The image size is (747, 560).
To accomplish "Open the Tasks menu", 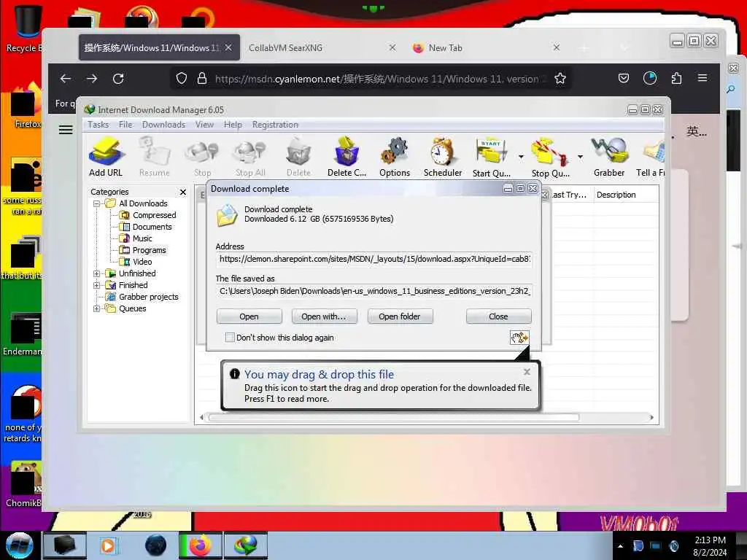I will click(x=98, y=125).
